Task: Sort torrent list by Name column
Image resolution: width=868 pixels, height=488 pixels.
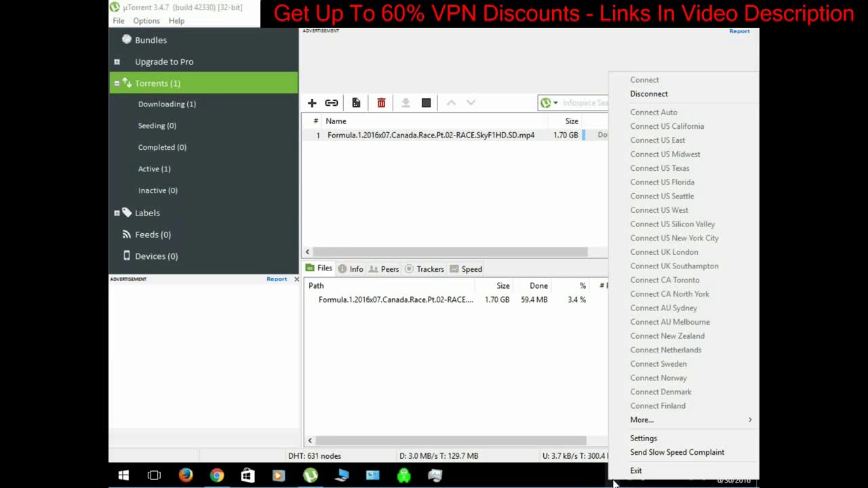Action: [336, 121]
